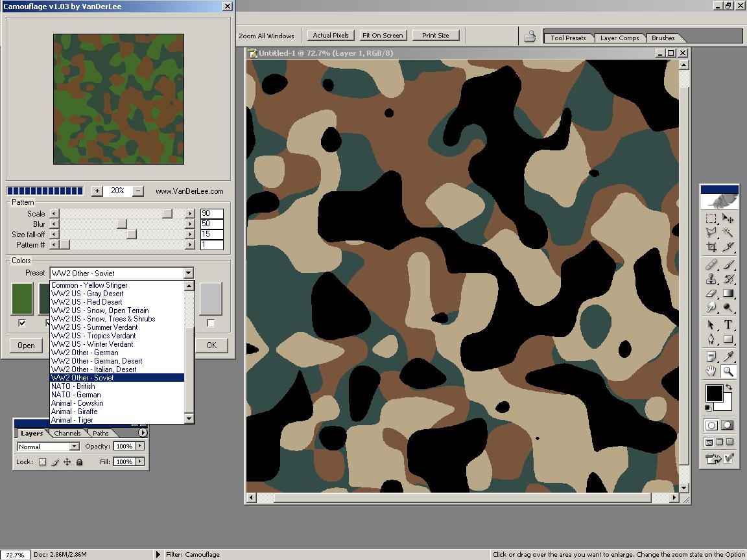This screenshot has height=560, width=747.
Task: Select the Eraser tool
Action: 711,294
